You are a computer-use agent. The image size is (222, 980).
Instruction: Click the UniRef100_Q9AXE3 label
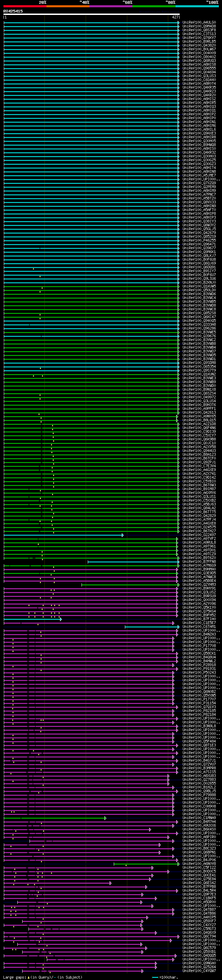(x=199, y=133)
